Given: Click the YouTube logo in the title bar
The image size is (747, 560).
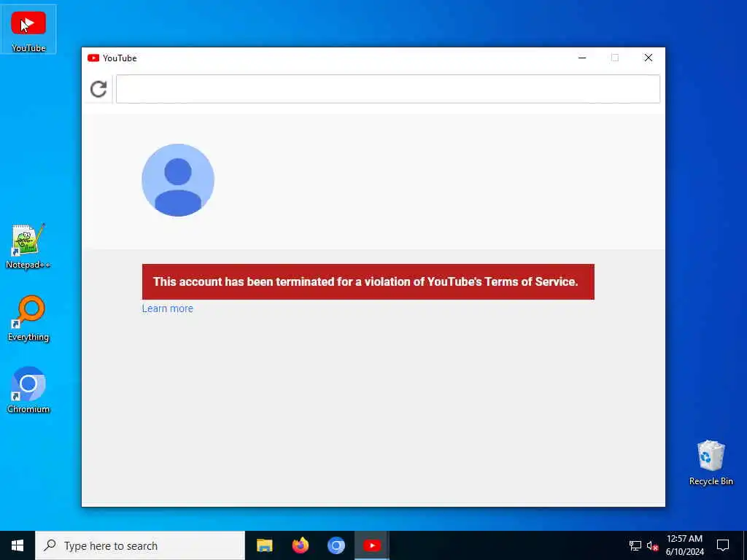Looking at the screenshot, I should pyautogui.click(x=93, y=58).
